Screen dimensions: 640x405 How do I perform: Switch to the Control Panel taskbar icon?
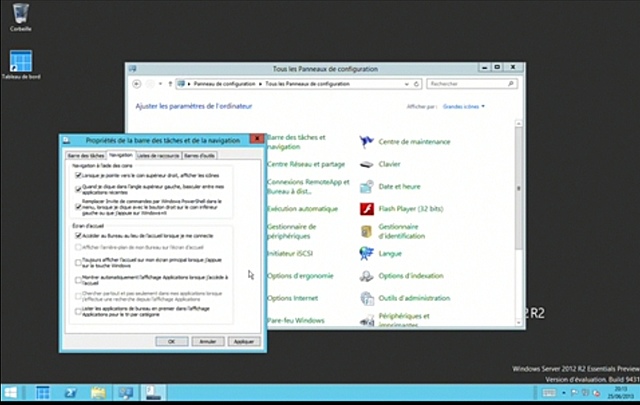[126, 393]
